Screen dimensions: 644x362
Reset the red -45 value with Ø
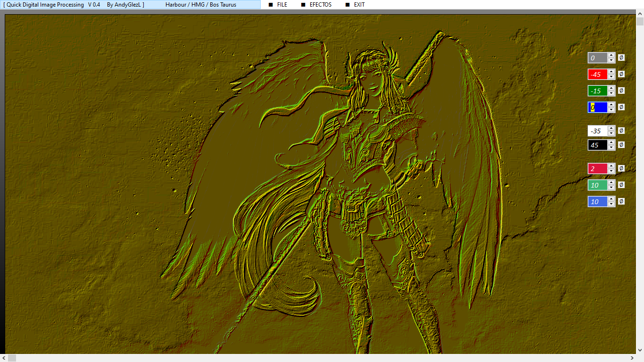(621, 74)
